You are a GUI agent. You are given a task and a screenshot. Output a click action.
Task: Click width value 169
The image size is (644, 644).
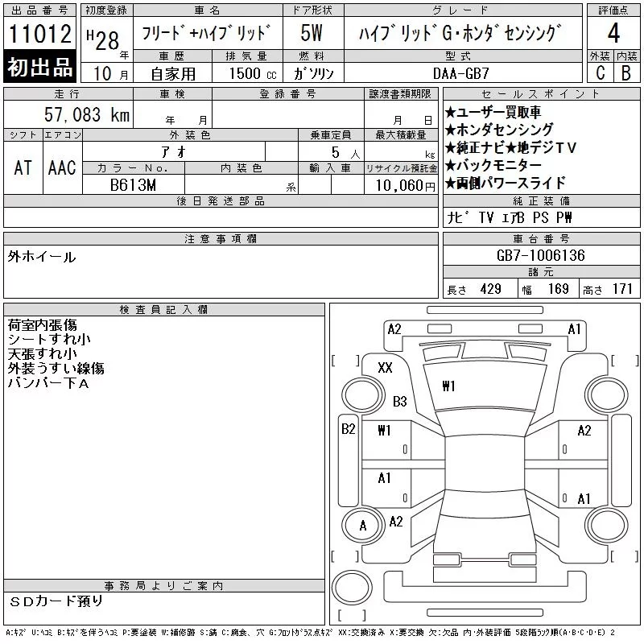point(559,289)
